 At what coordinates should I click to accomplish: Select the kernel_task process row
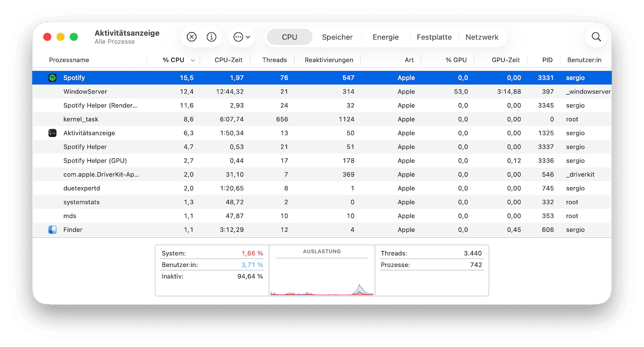point(81,119)
